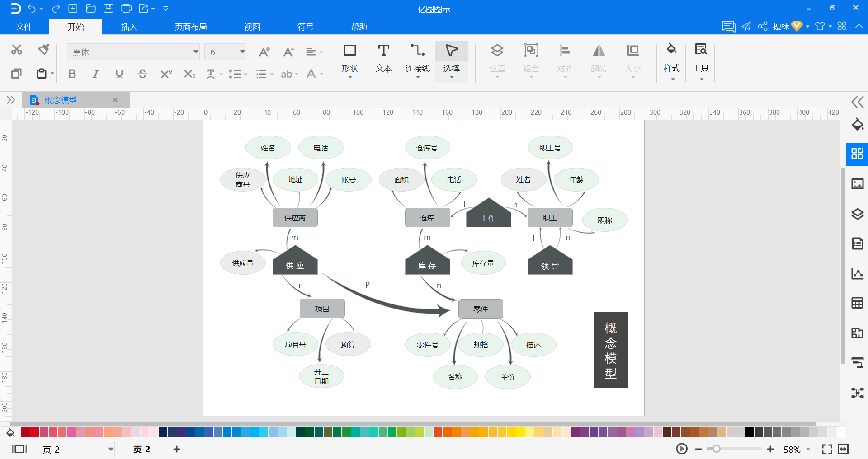Create a new document with plus icon

coord(73,8)
